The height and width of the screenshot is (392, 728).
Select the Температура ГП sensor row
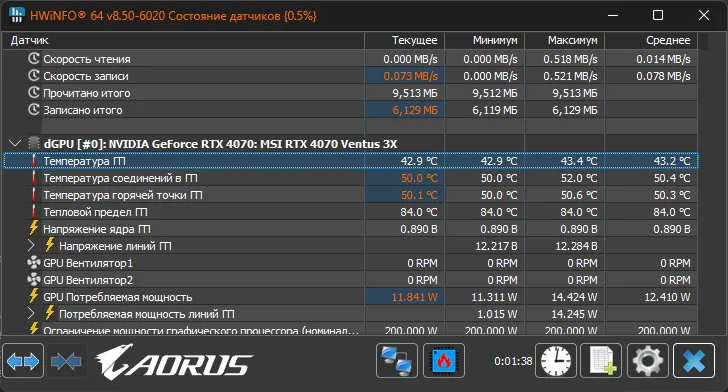(351, 161)
